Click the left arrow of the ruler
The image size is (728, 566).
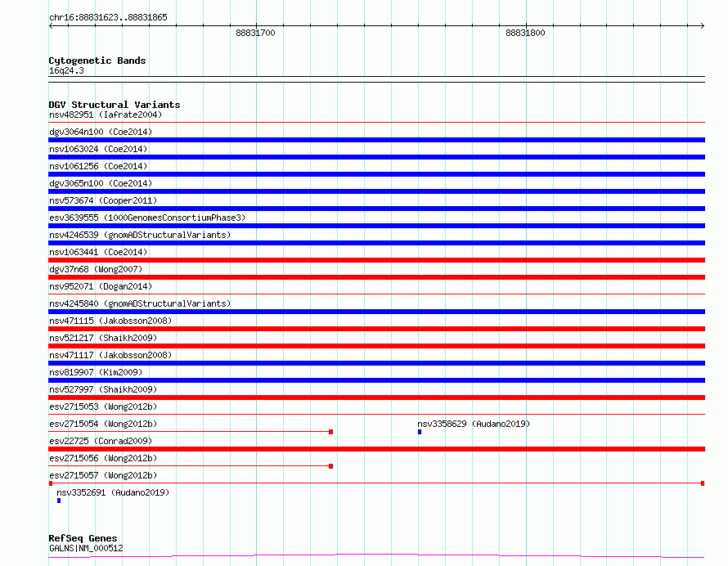[51, 26]
